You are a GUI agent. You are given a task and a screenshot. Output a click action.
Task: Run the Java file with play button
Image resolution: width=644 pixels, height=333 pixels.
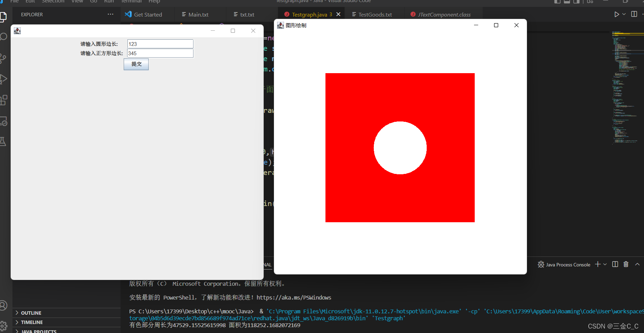[x=616, y=14]
